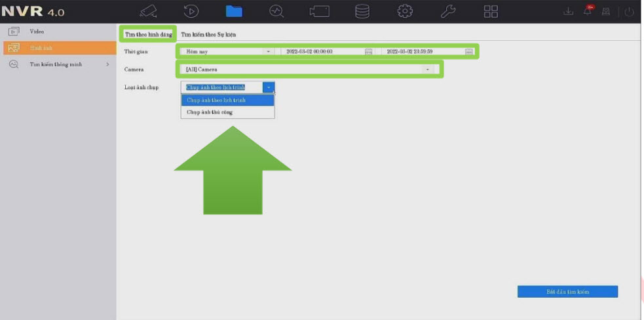644x320 pixels.
Task: Open the multi-window grid layout icon
Action: 491,11
